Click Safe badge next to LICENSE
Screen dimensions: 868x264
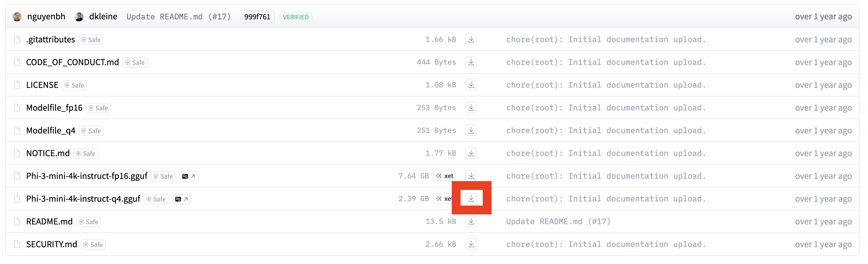(74, 85)
